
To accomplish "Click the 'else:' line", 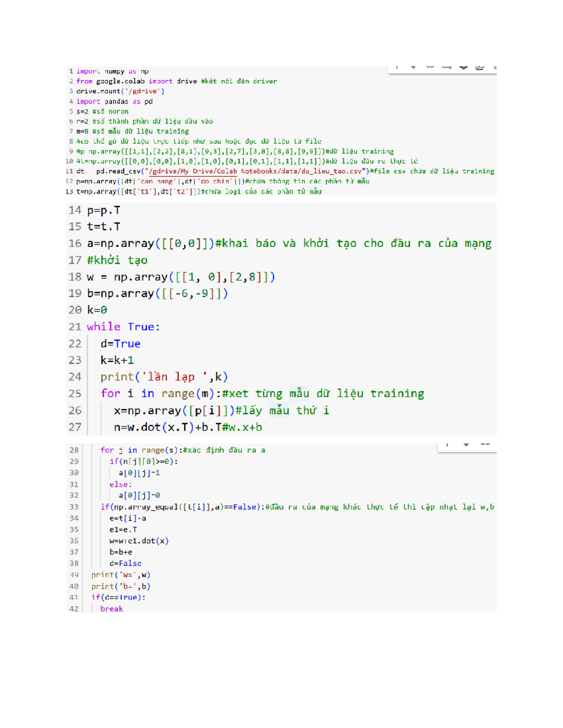I will point(121,484).
